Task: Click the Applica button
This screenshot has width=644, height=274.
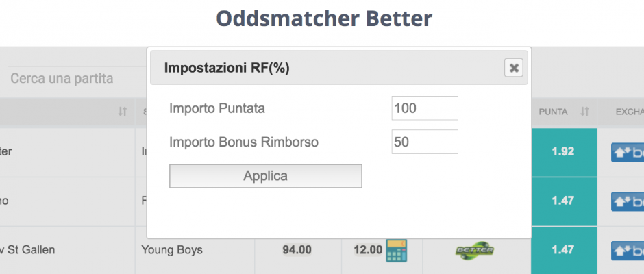Action: pos(266,176)
